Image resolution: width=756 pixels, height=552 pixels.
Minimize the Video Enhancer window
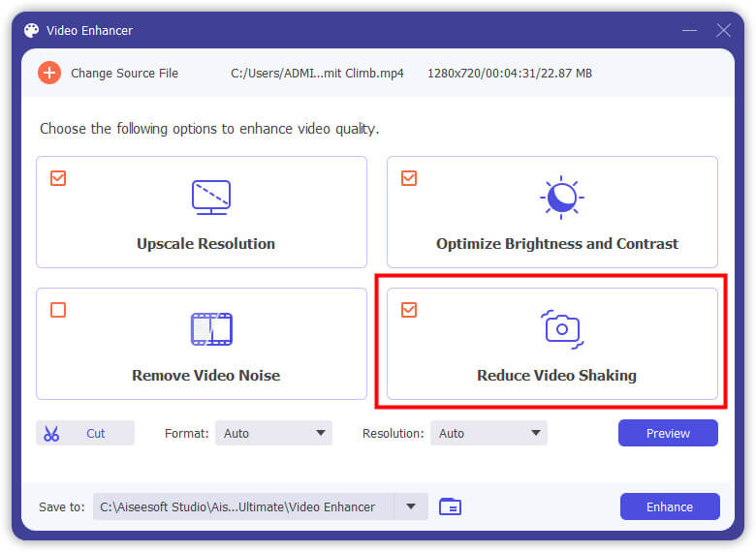point(688,30)
